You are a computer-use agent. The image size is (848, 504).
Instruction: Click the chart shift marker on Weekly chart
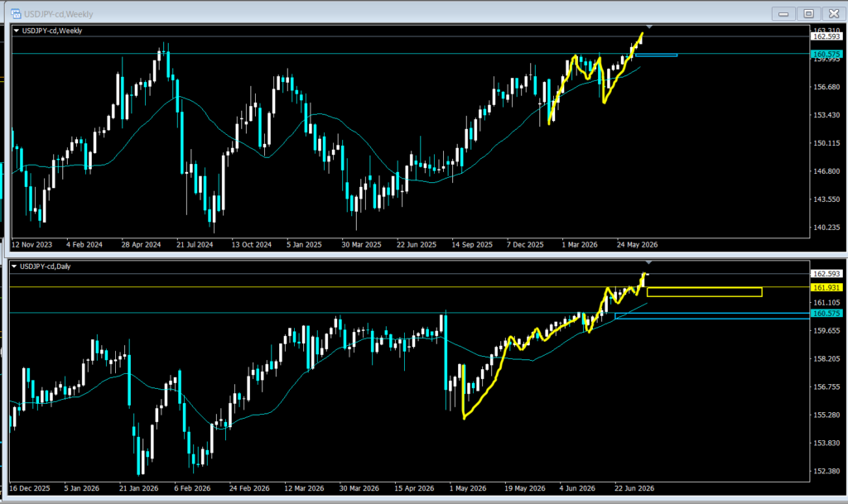(649, 27)
